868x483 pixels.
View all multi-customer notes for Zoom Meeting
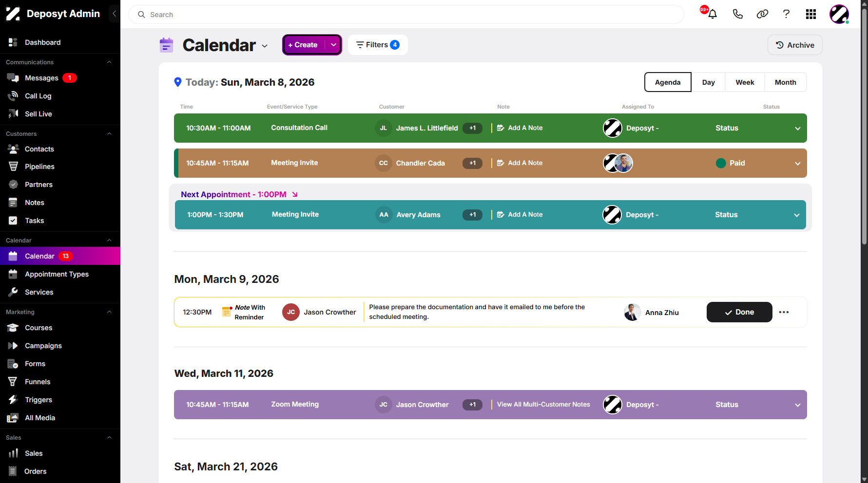point(543,405)
